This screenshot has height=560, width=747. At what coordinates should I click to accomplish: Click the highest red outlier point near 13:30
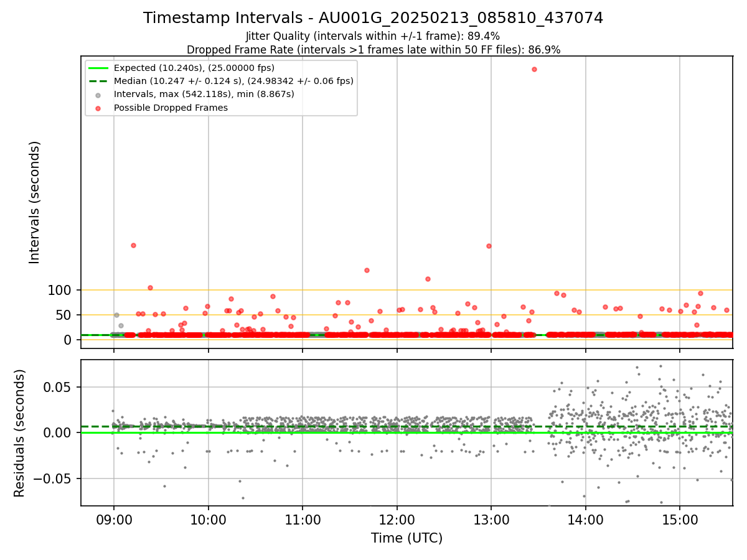point(534,69)
